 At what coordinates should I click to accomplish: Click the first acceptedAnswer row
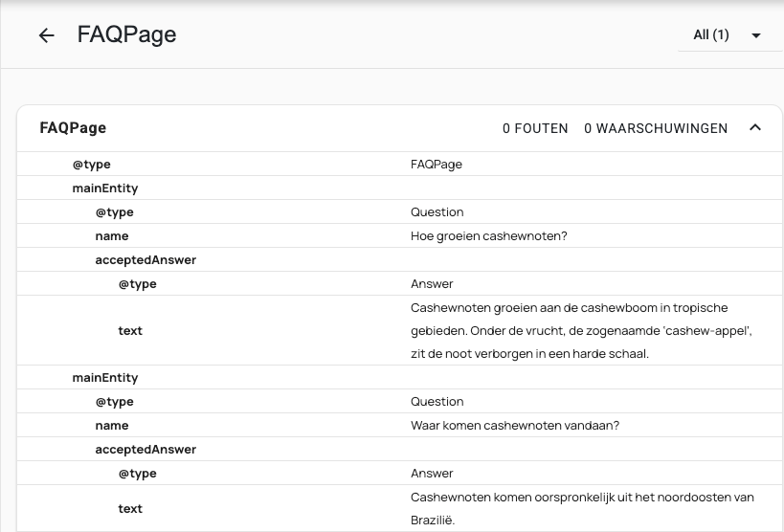click(146, 259)
